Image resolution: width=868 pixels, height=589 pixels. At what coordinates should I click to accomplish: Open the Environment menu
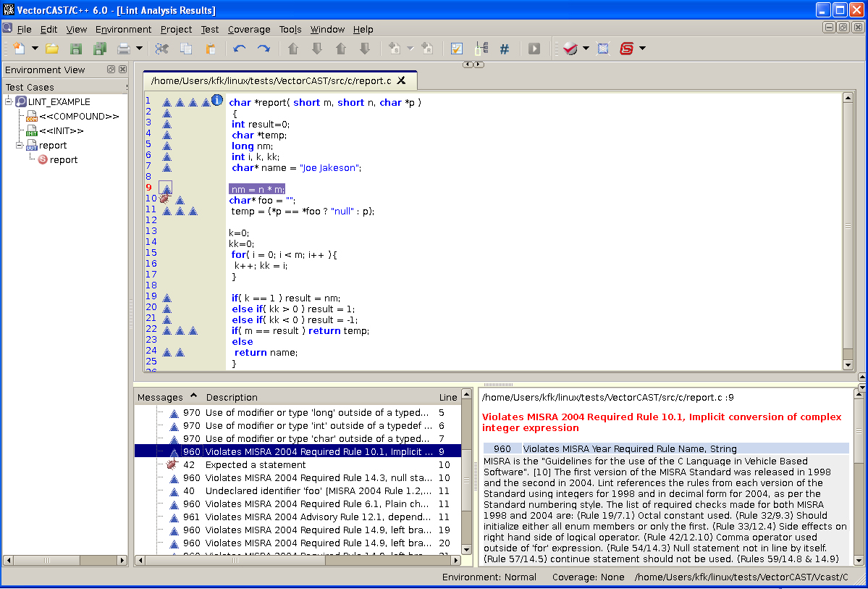123,29
